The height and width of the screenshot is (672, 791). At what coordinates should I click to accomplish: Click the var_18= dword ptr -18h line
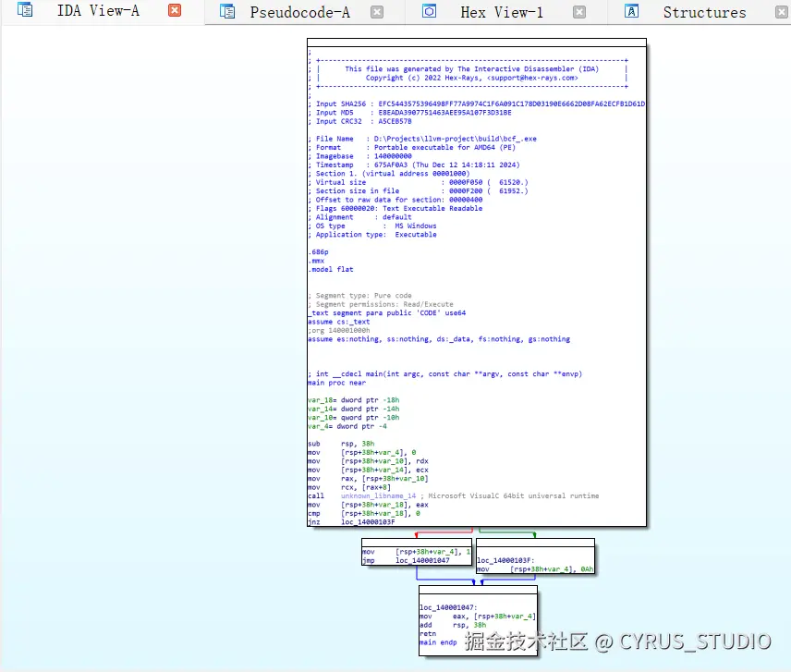[x=354, y=400]
